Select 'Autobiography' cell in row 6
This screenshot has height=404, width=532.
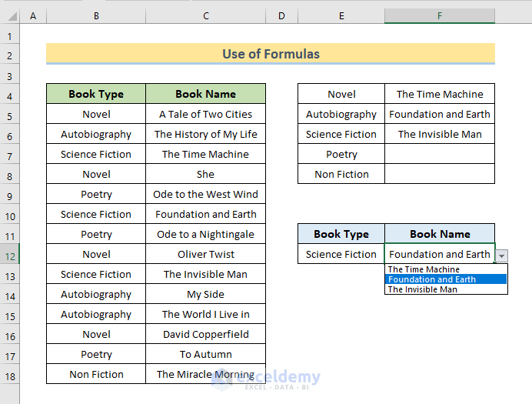click(x=96, y=134)
